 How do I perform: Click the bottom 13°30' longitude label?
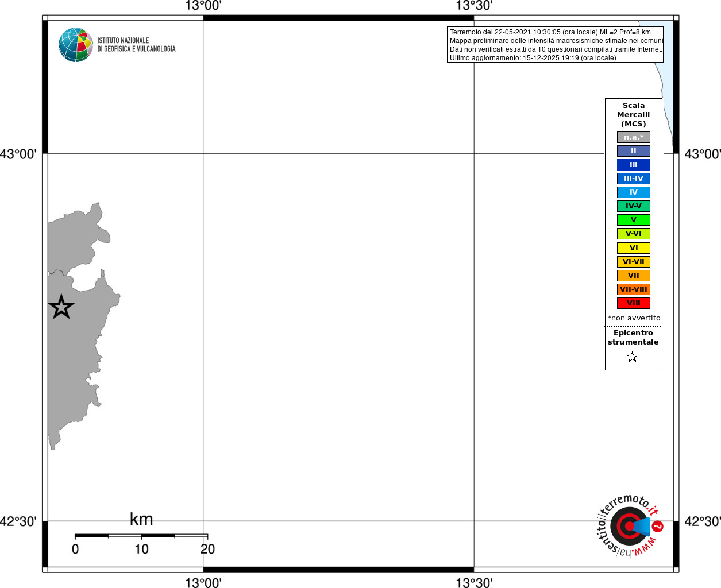click(x=474, y=582)
